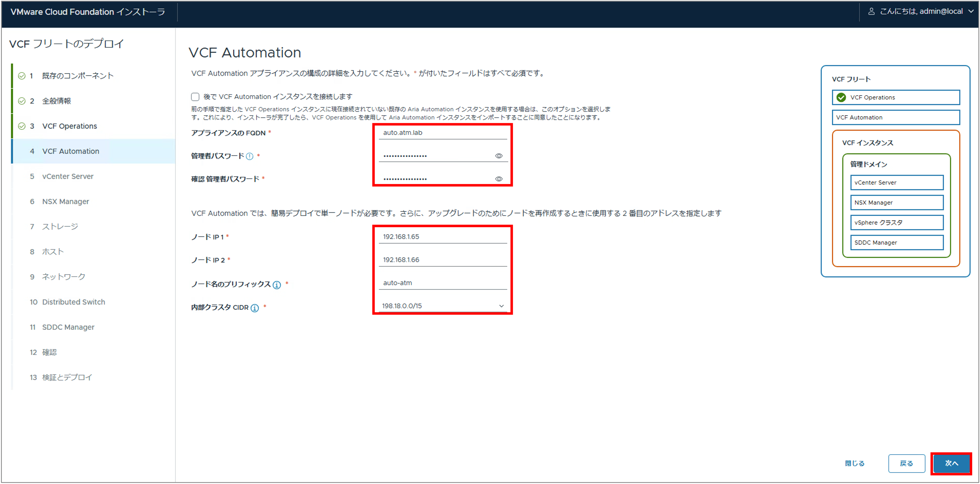Click the info icon next to 内部クラスタ CIDR
The width and height of the screenshot is (980, 484).
pyautogui.click(x=255, y=308)
